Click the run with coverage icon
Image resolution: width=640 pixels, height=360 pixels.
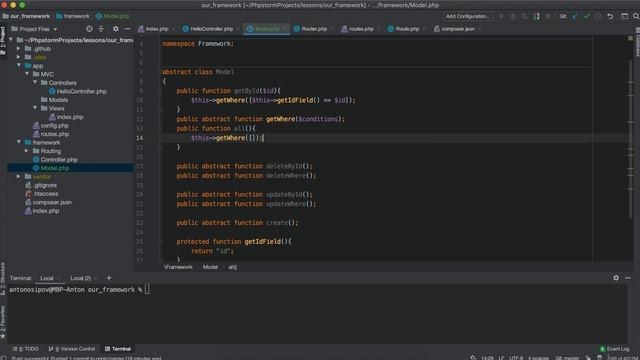click(x=524, y=16)
